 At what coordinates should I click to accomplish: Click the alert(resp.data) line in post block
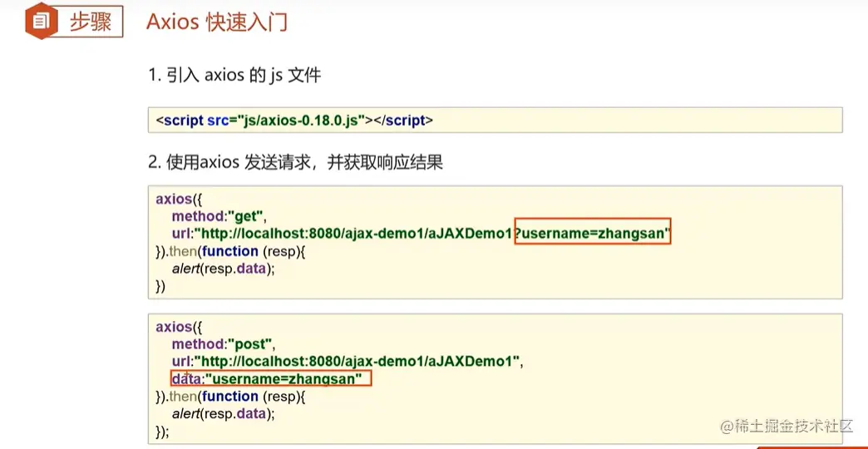(x=223, y=413)
